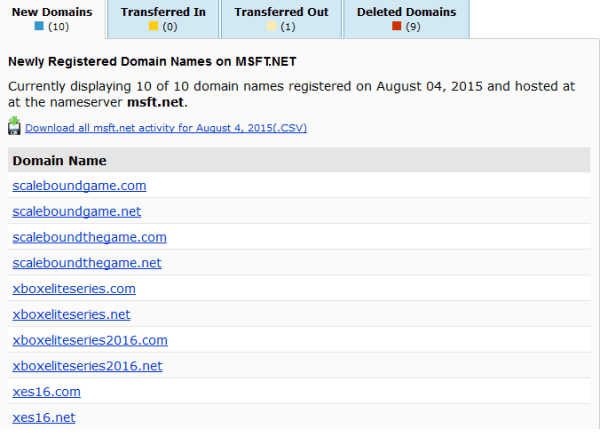Click the CSV download disk icon
This screenshot has height=437, width=600.
[x=14, y=126]
